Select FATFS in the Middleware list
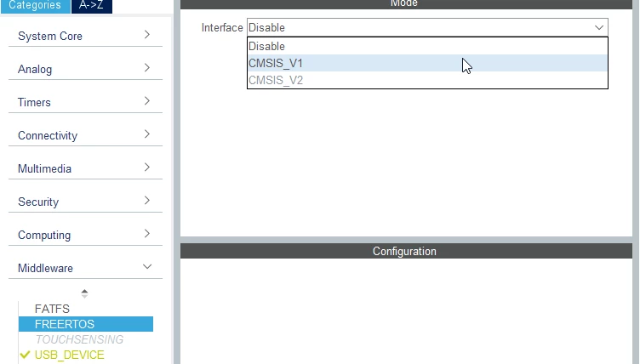 click(x=86, y=309)
